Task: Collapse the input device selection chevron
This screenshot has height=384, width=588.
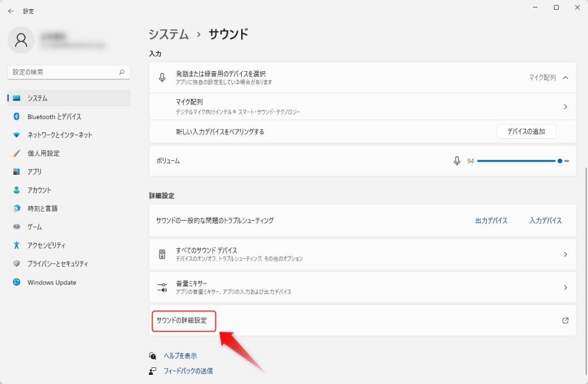Action: point(566,78)
